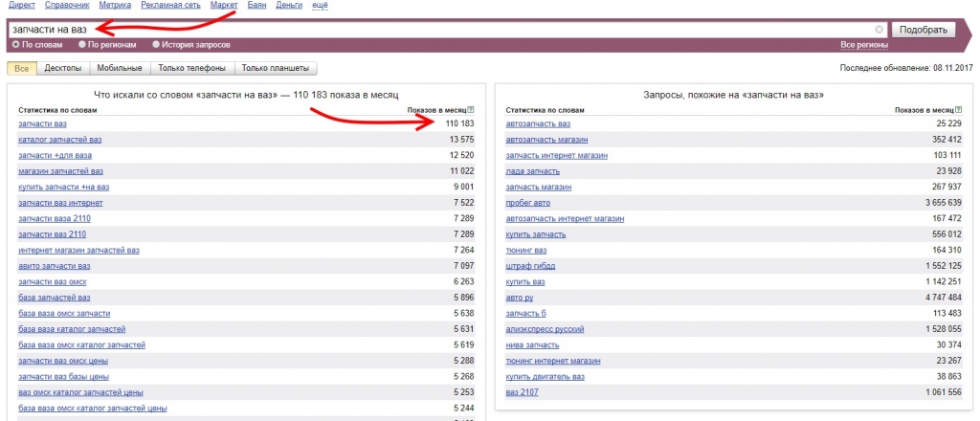Open the 'Директ' top navigation link
Viewport: 980px width, 421px height.
point(21,6)
